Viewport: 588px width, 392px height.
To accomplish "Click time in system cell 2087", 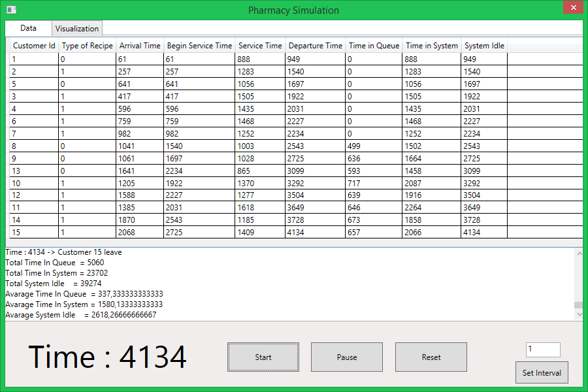I will (x=432, y=183).
